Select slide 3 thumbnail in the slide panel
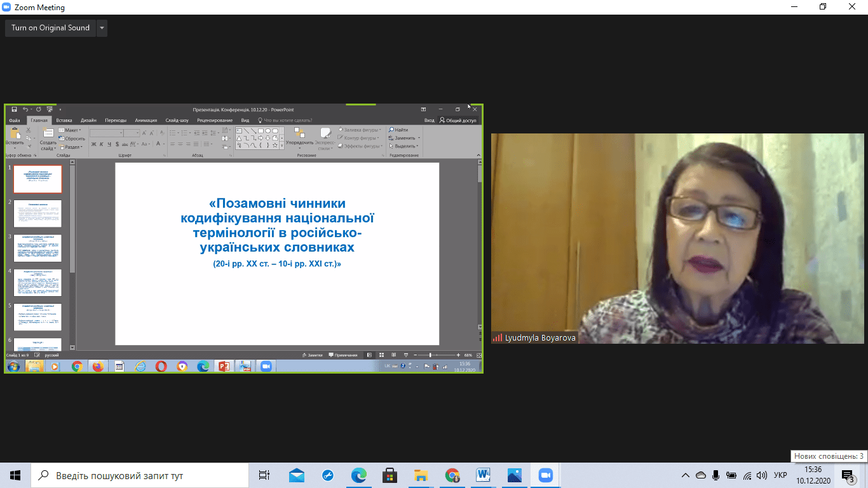Viewport: 868px width, 488px height. click(x=37, y=248)
